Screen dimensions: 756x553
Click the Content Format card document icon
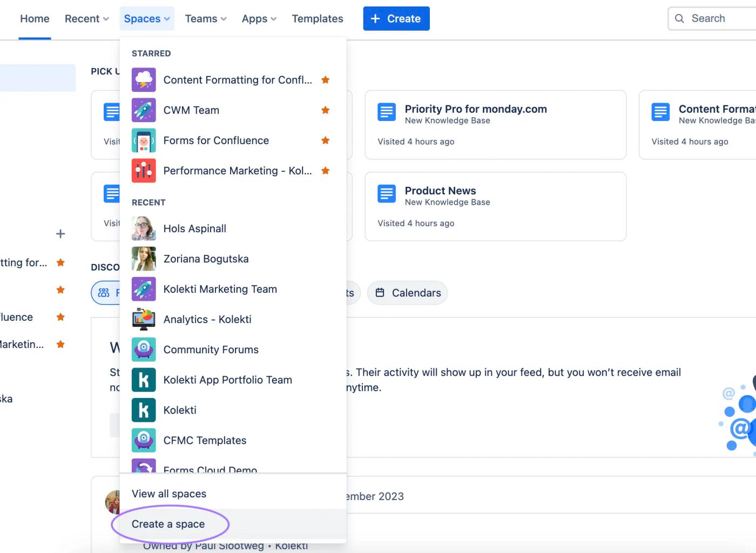click(x=660, y=112)
